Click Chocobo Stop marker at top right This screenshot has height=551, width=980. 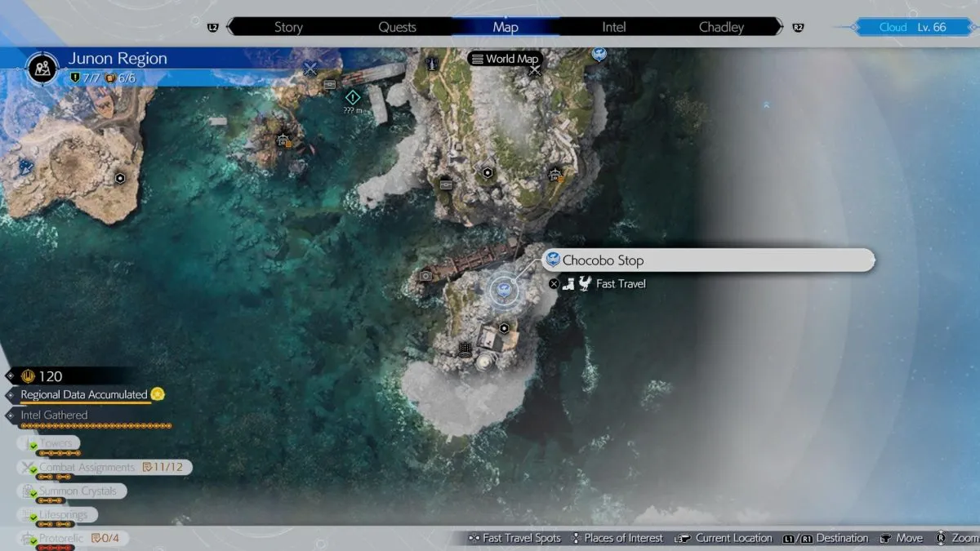[599, 54]
